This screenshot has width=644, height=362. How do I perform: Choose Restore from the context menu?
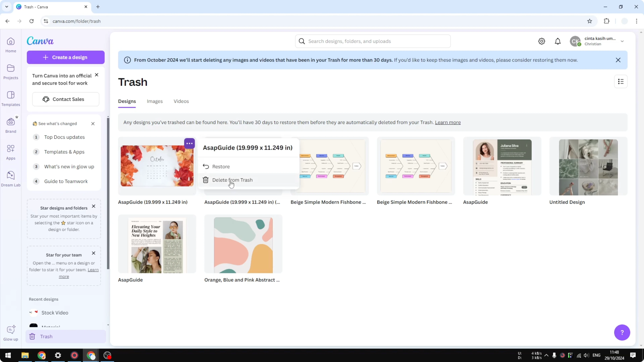coord(221,166)
